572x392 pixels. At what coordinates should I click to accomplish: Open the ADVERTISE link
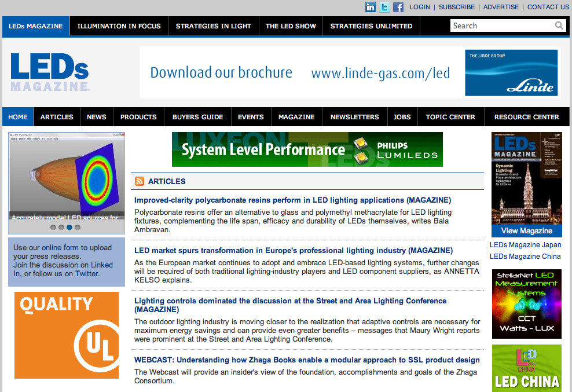pyautogui.click(x=501, y=7)
